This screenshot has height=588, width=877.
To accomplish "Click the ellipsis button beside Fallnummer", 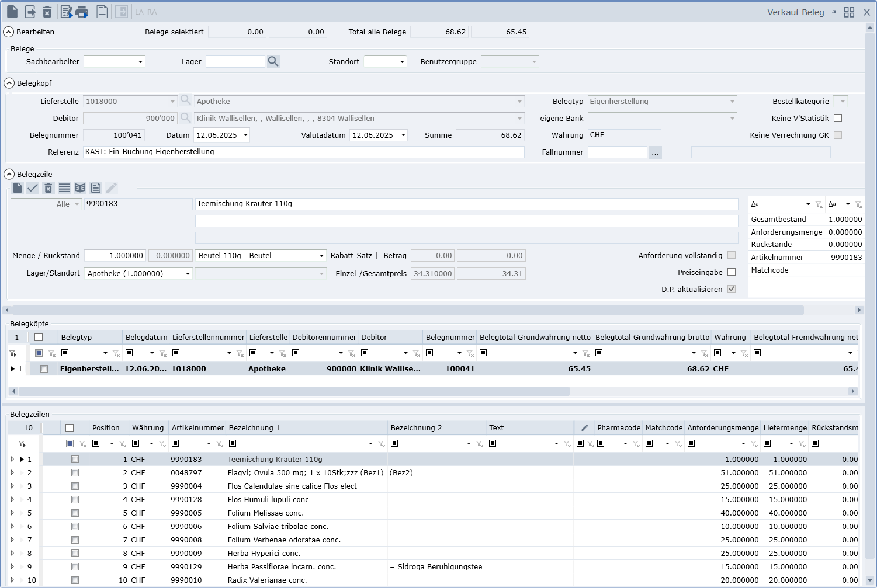I will [x=655, y=152].
